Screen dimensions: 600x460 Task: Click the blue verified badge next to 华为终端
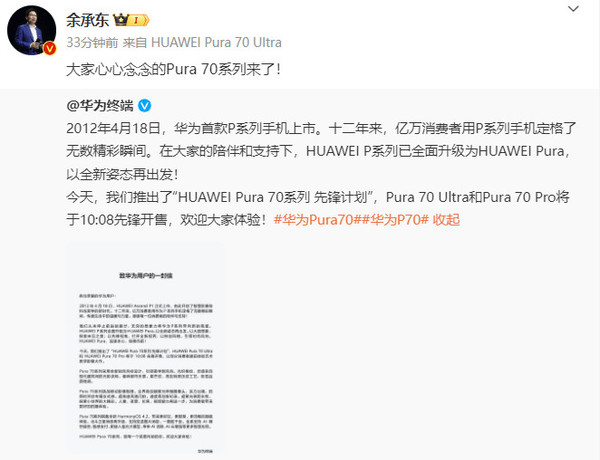coord(144,105)
